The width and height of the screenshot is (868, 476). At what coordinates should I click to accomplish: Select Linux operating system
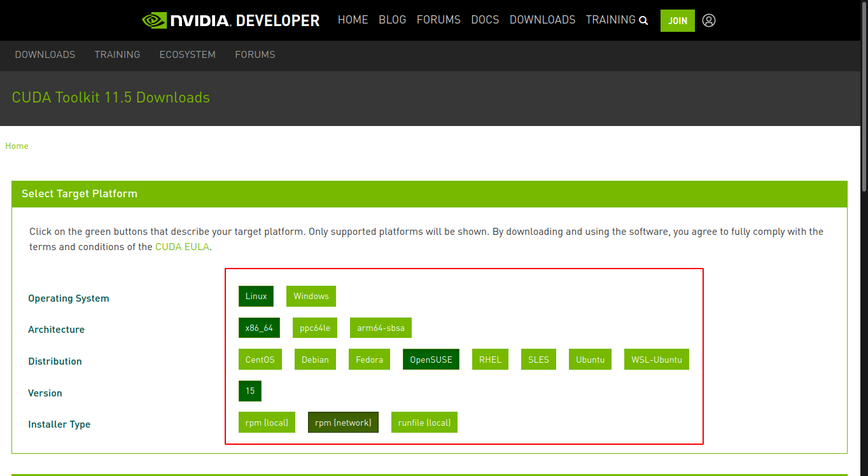pyautogui.click(x=256, y=296)
